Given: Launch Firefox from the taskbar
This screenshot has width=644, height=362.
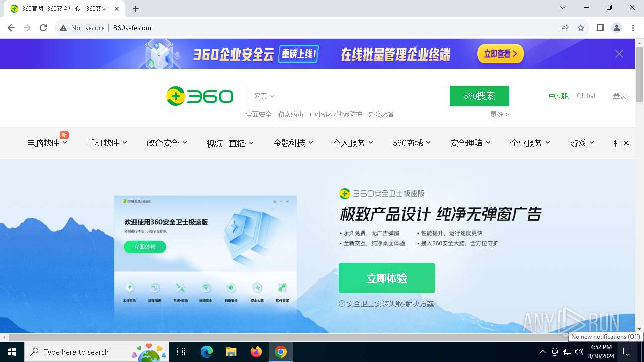Looking at the screenshot, I should pyautogui.click(x=256, y=352).
